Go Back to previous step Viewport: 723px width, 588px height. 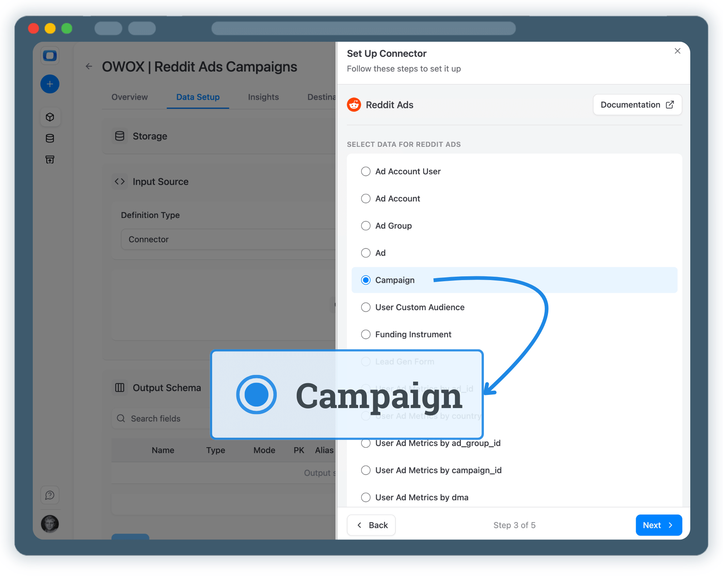pos(371,525)
